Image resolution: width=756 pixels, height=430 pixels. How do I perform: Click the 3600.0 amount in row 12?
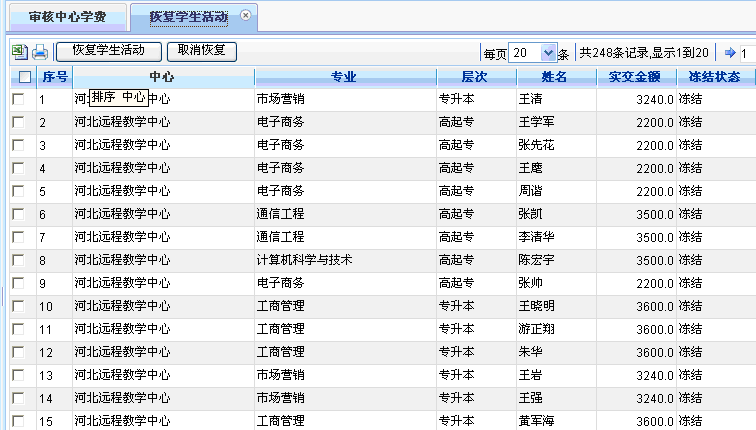[x=655, y=353]
